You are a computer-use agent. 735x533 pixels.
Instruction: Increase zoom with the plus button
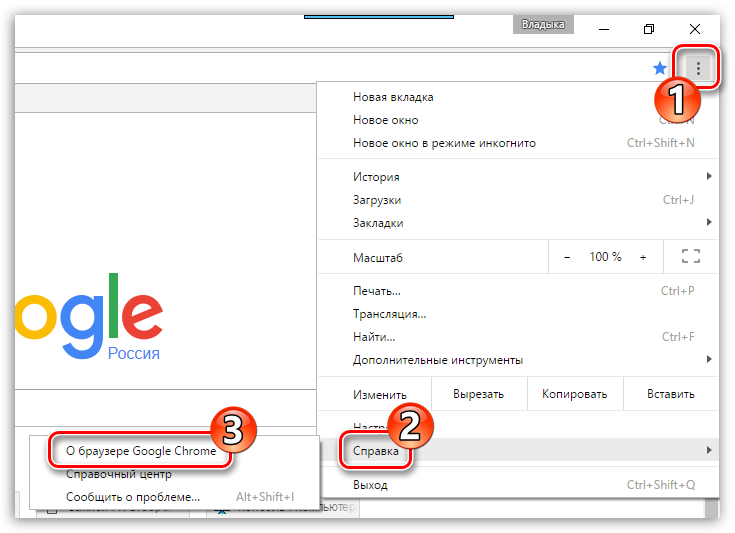tap(643, 257)
